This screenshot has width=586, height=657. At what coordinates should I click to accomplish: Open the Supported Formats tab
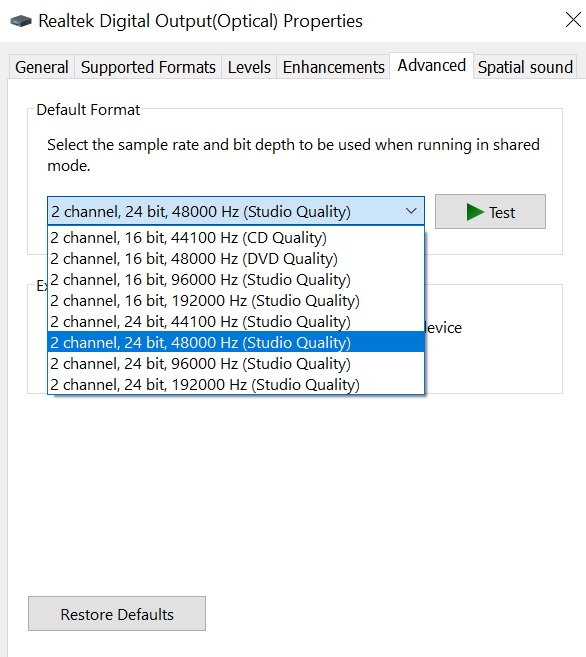(x=148, y=67)
